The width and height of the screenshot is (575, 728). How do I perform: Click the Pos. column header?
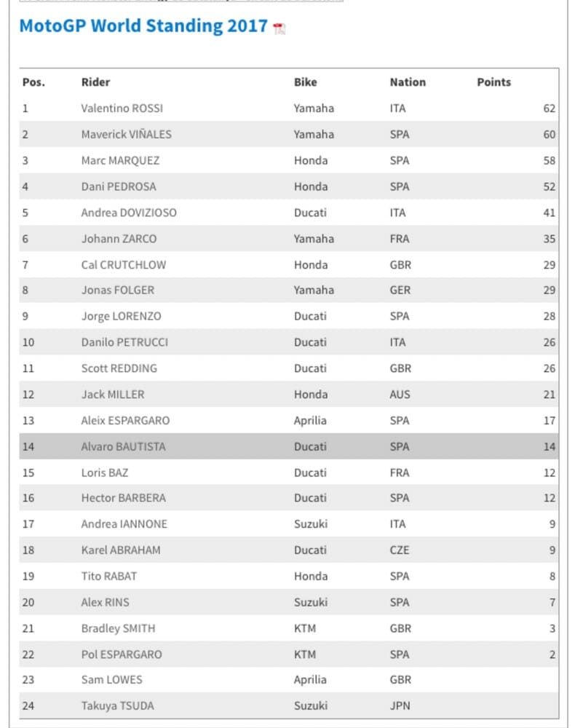(33, 82)
